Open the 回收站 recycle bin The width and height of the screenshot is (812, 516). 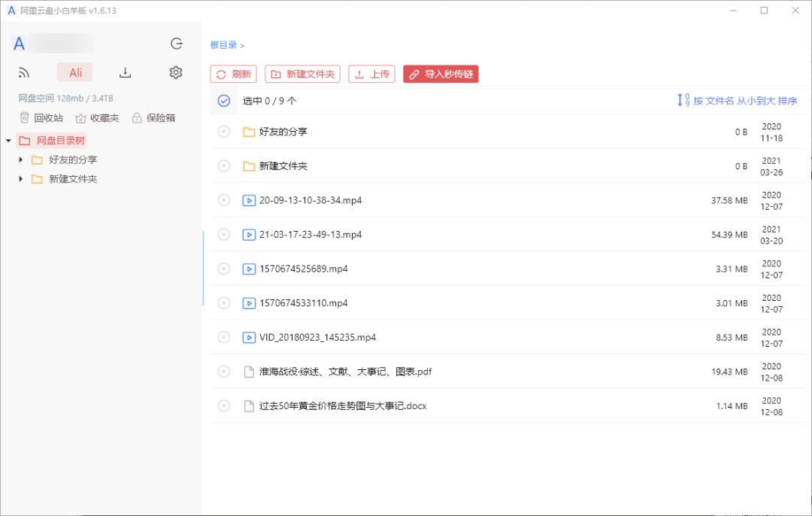click(x=41, y=118)
